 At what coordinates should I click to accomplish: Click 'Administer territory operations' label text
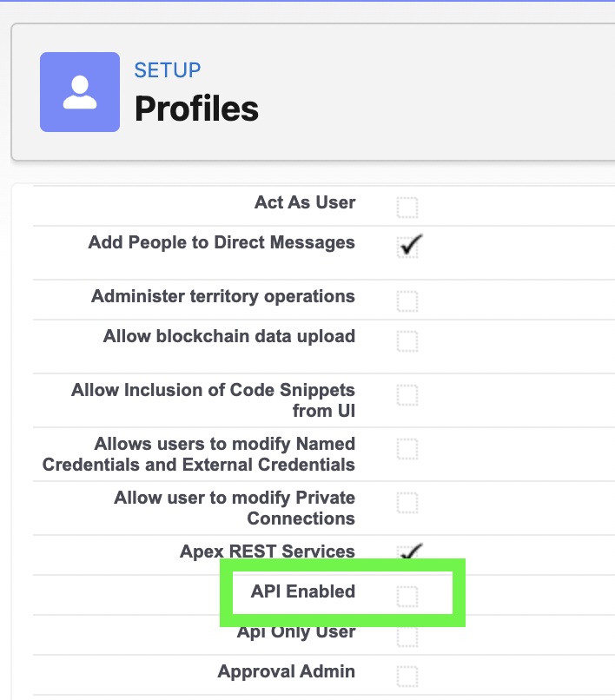[x=223, y=296]
